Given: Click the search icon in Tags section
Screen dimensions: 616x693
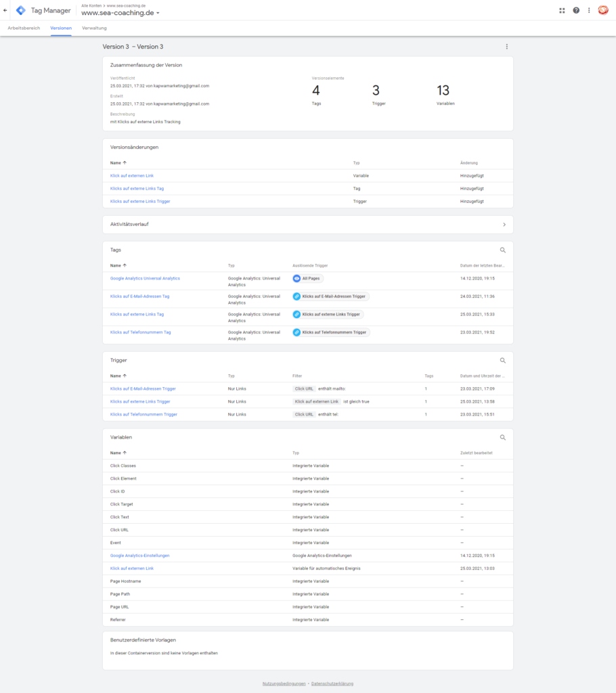Looking at the screenshot, I should (x=502, y=250).
